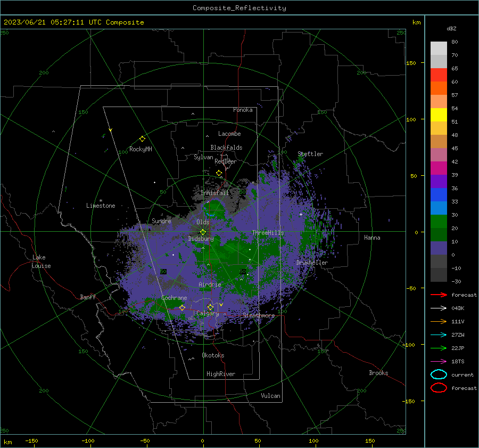This screenshot has width=479, height=448.
Task: Select the magenta 39-42 dBZ swatch
Action: point(439,168)
